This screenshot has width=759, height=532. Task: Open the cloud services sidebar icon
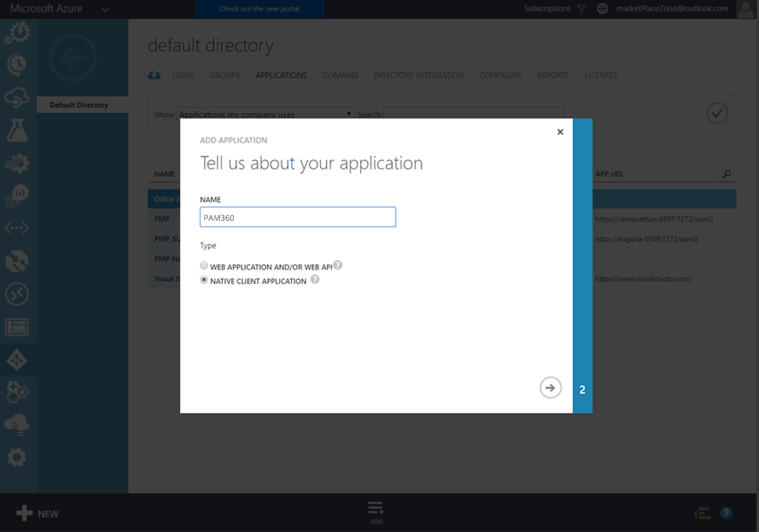coord(17,97)
